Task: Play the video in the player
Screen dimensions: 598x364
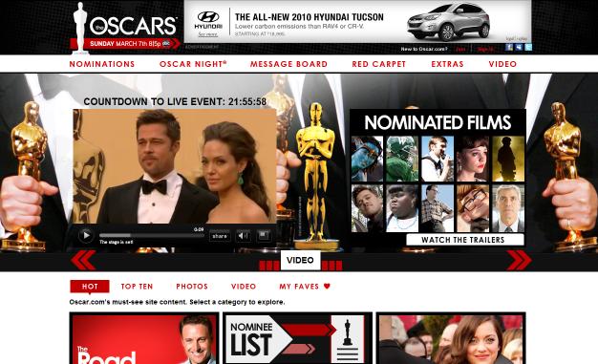Action: (86, 235)
